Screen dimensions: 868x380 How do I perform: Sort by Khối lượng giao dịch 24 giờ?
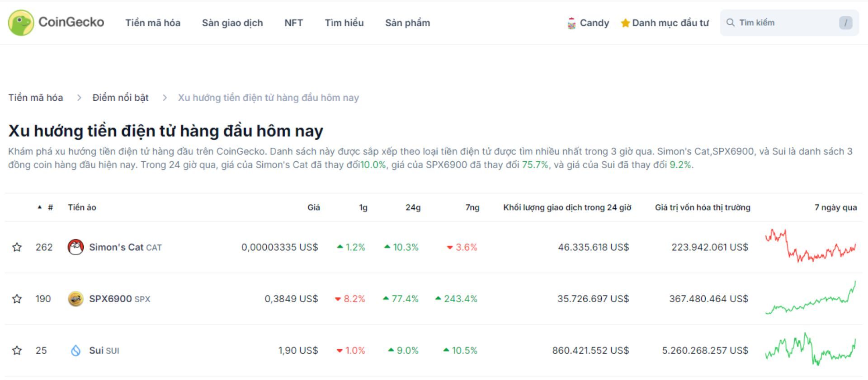tap(567, 207)
